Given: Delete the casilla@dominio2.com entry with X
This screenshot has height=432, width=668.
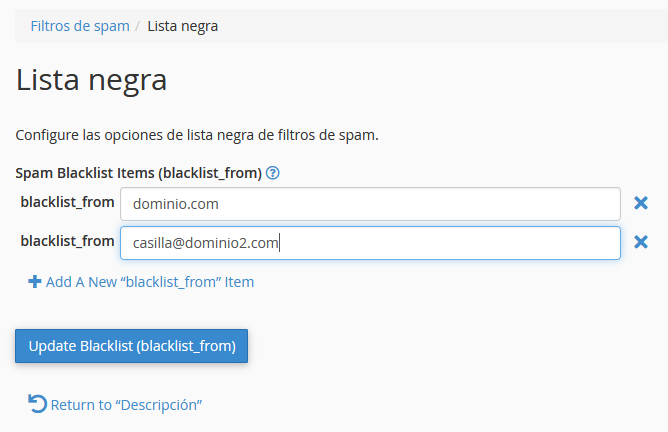Looking at the screenshot, I should coord(641,242).
